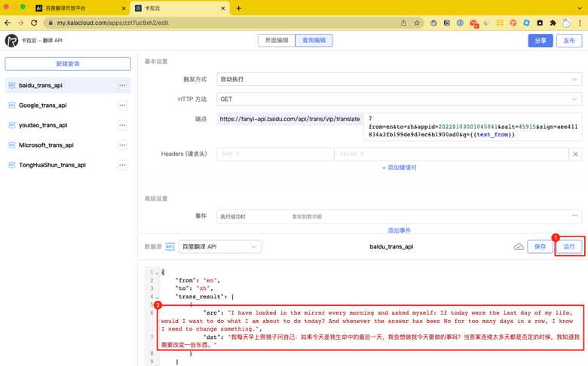Click the share icon in the address bar
This screenshot has height=366, width=588.
click(403, 23)
